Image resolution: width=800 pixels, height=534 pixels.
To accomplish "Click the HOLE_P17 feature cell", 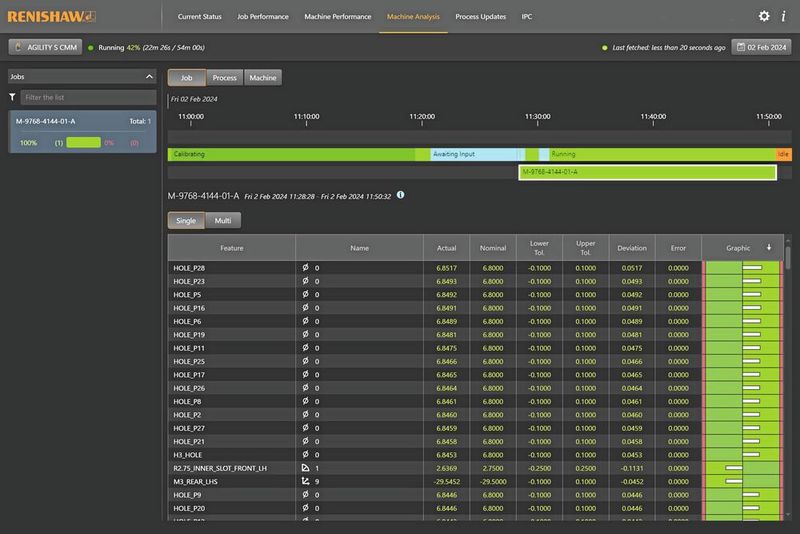I will [232, 374].
